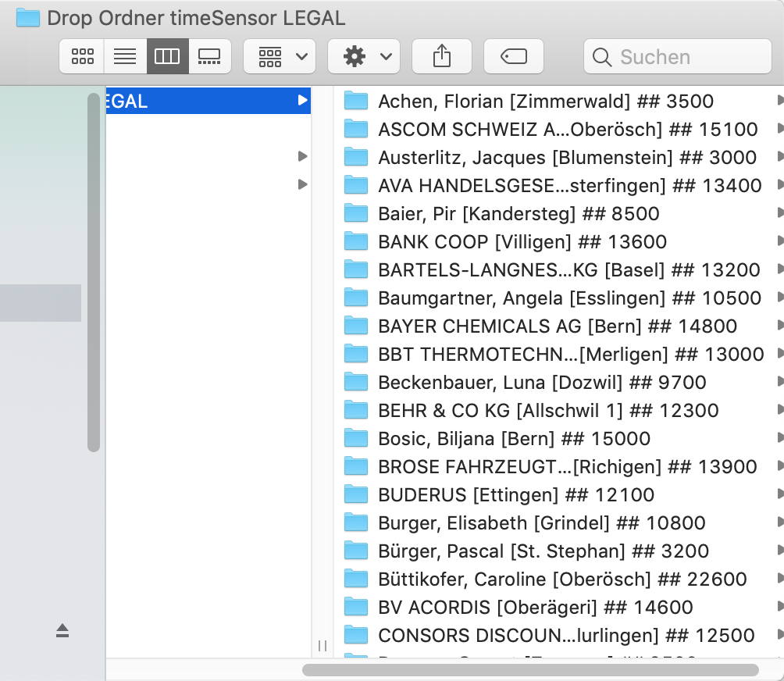Click the folder icon beside Beckenbauer, Luna
This screenshot has width=784, height=681.
[356, 381]
